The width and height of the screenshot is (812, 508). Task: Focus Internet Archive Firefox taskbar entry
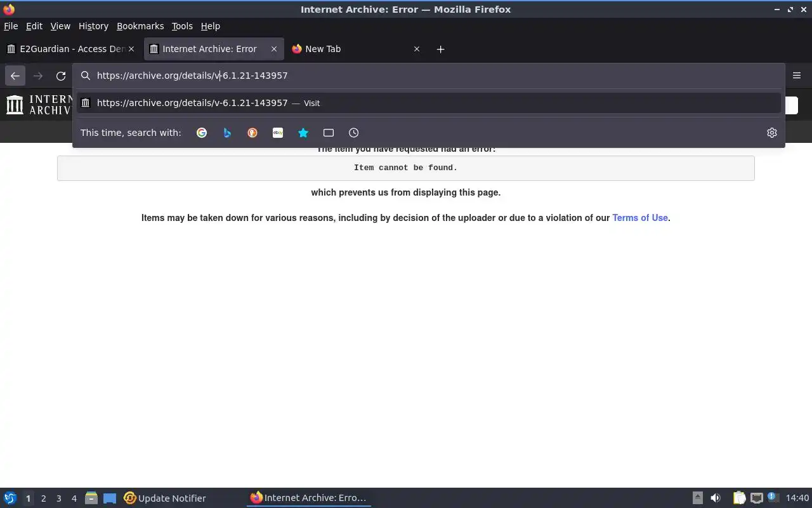point(309,498)
